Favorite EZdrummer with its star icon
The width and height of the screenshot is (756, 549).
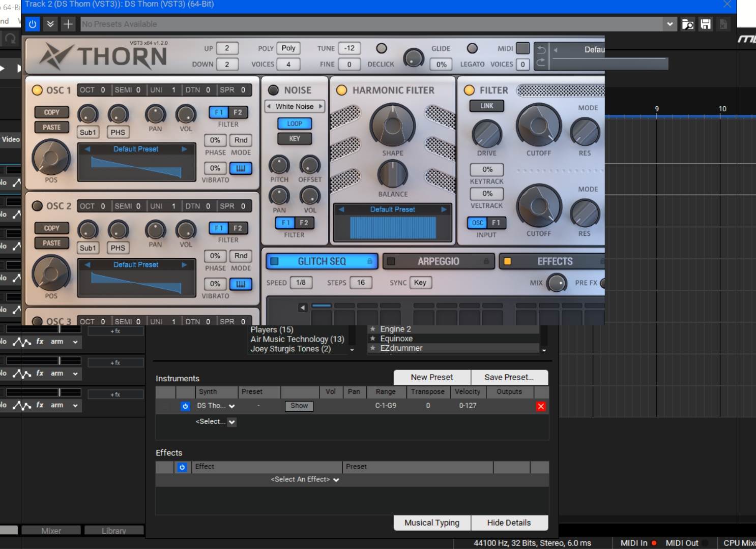pyautogui.click(x=372, y=348)
